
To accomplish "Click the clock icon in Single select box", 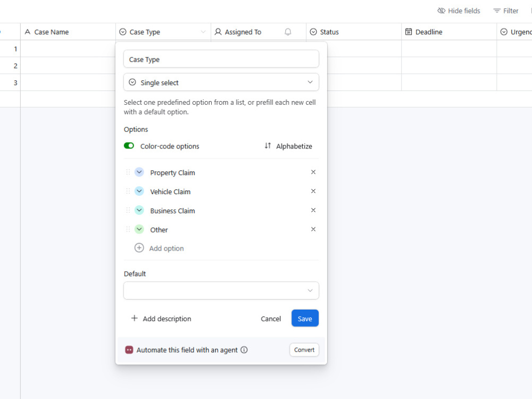I will click(x=132, y=82).
